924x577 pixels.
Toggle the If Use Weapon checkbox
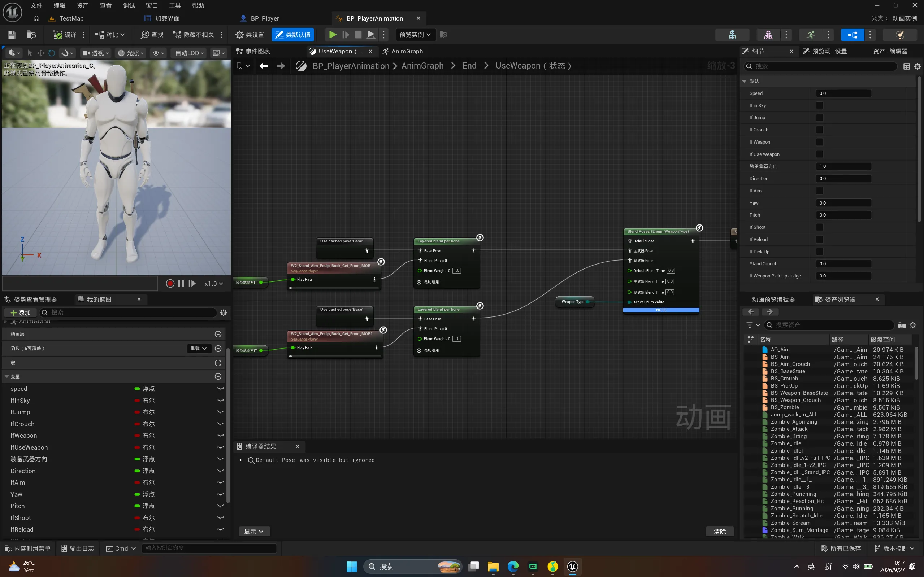(x=820, y=154)
